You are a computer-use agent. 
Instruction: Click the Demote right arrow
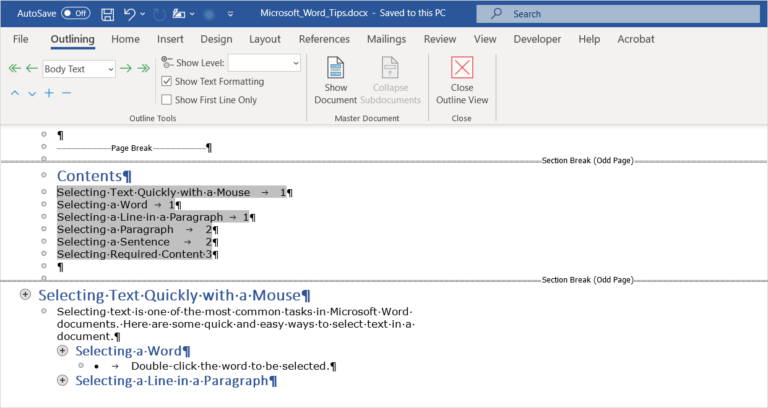[126, 69]
